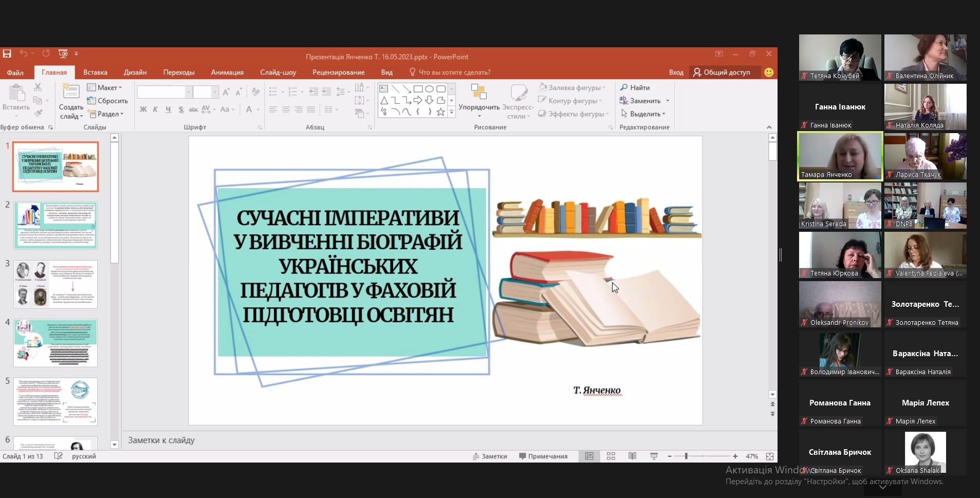Viewport: 980px width, 498px height.
Task: Toggle bold Ж formatting
Action: pyautogui.click(x=143, y=109)
